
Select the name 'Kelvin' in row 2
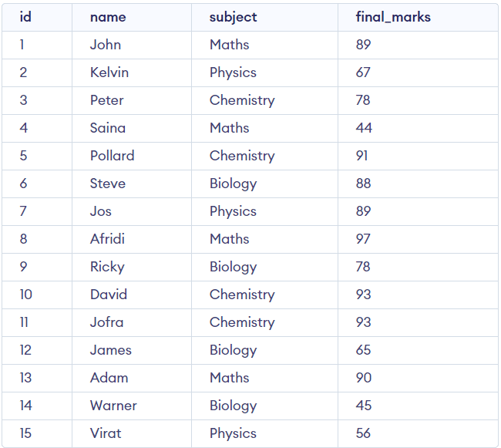tap(109, 72)
